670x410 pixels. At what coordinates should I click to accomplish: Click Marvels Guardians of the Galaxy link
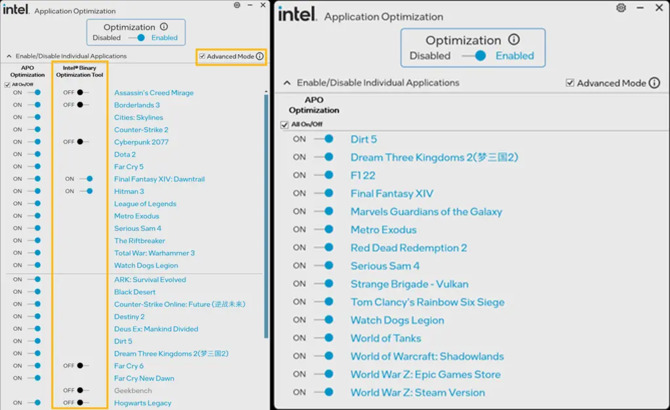coord(426,211)
